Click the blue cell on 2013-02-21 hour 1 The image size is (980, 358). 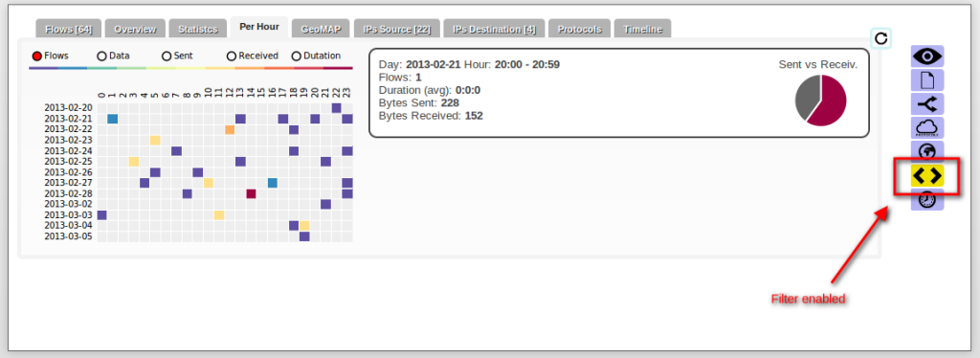(x=113, y=119)
